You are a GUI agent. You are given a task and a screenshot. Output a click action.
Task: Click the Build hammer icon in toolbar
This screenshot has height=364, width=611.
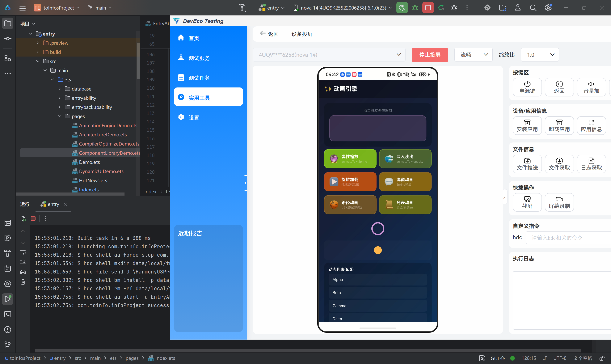[x=242, y=8]
